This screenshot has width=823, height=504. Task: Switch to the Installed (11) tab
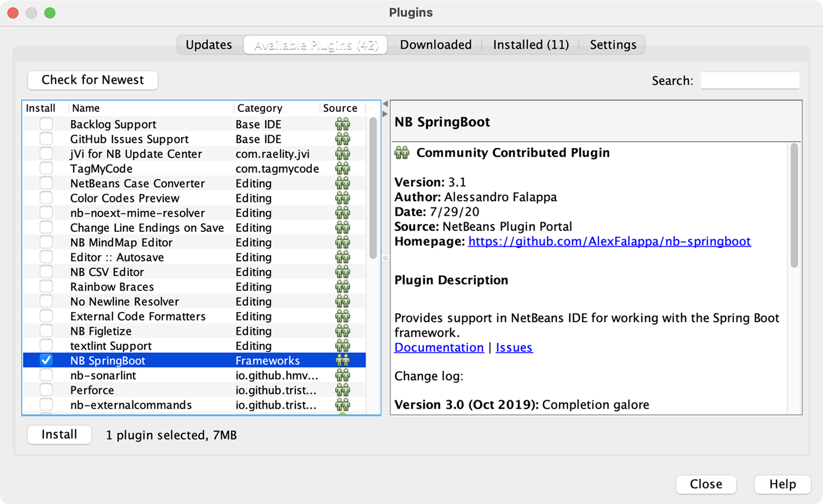[x=531, y=45]
